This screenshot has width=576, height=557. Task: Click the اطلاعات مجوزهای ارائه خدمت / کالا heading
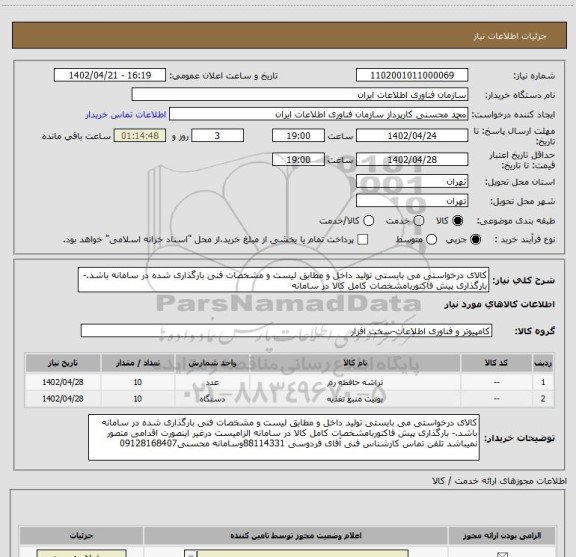pos(500,481)
